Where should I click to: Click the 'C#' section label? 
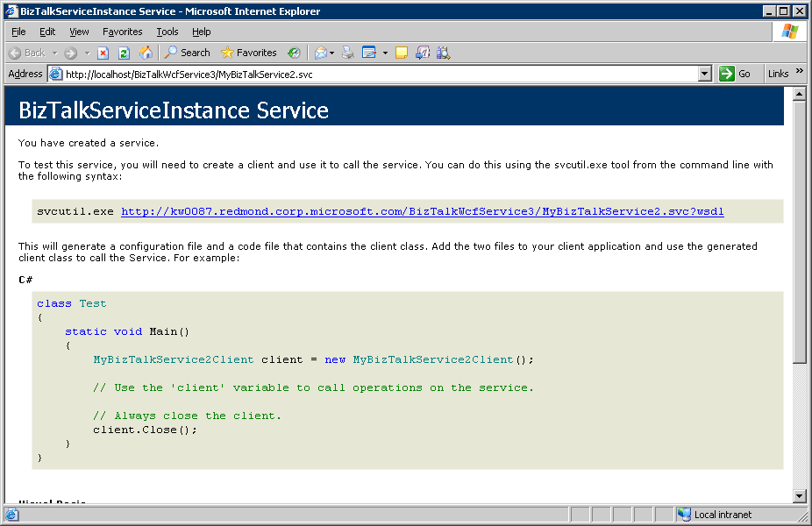pos(25,280)
